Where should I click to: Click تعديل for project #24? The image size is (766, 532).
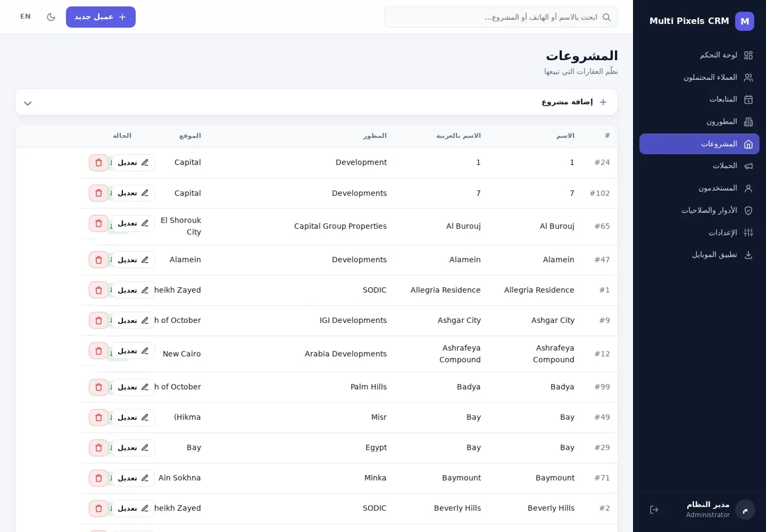click(133, 163)
